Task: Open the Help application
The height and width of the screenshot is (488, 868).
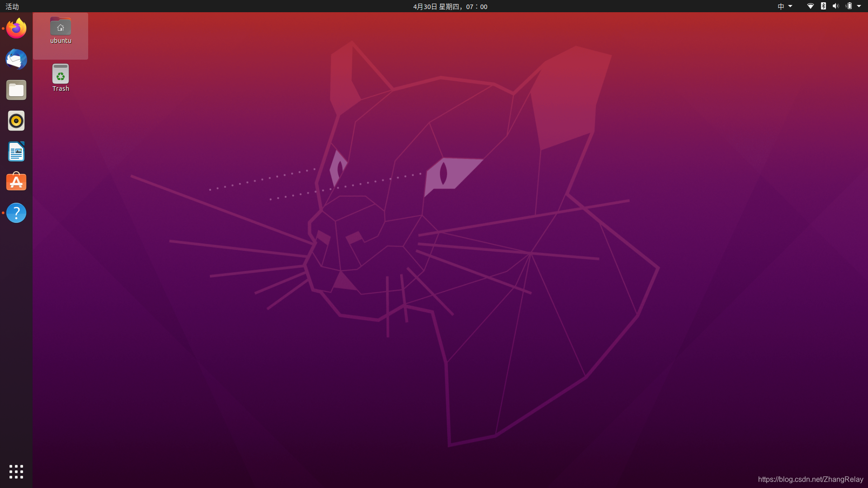Action: click(16, 213)
